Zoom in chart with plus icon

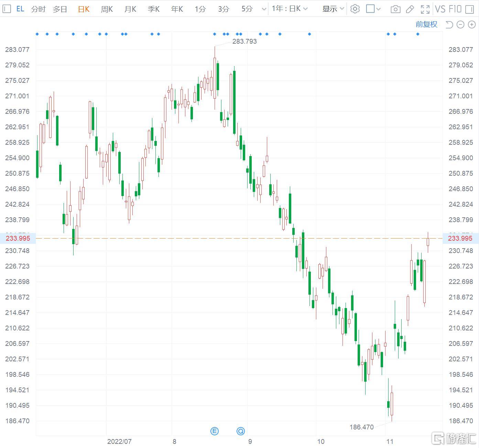[472, 24]
